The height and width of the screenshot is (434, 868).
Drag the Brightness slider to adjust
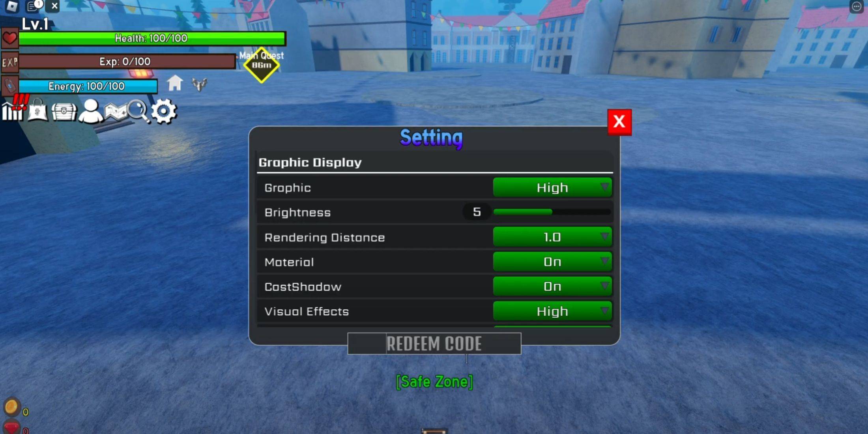coord(548,212)
